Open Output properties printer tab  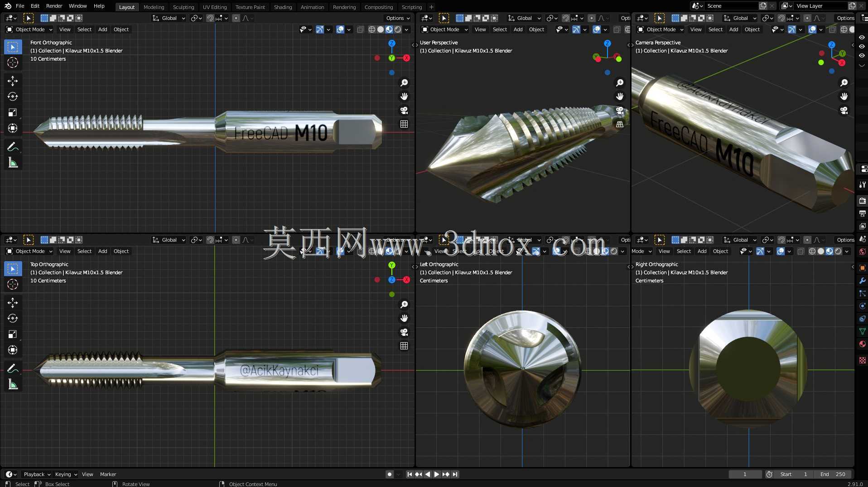pyautogui.click(x=863, y=213)
